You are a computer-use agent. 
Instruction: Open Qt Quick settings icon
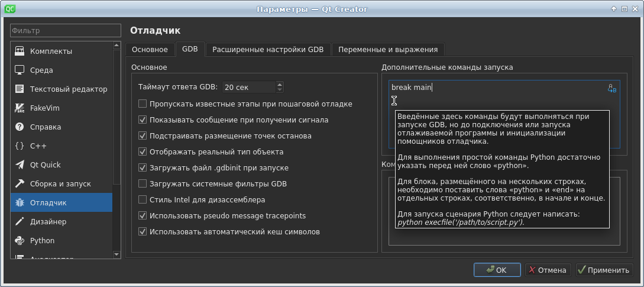[x=20, y=165]
